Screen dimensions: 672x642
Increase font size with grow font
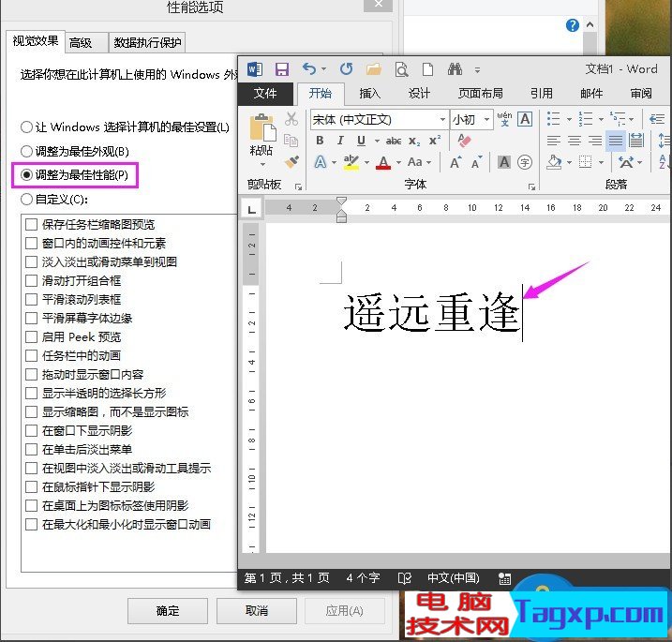455,162
